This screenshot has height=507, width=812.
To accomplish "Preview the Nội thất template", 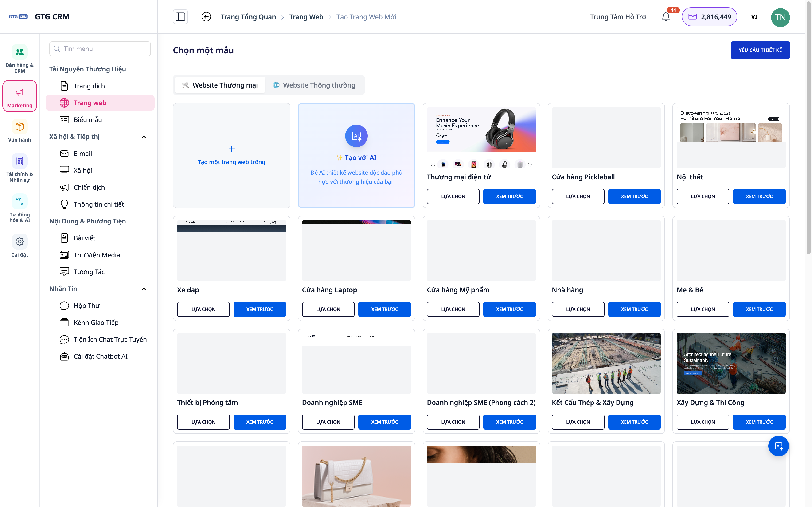I will (759, 196).
